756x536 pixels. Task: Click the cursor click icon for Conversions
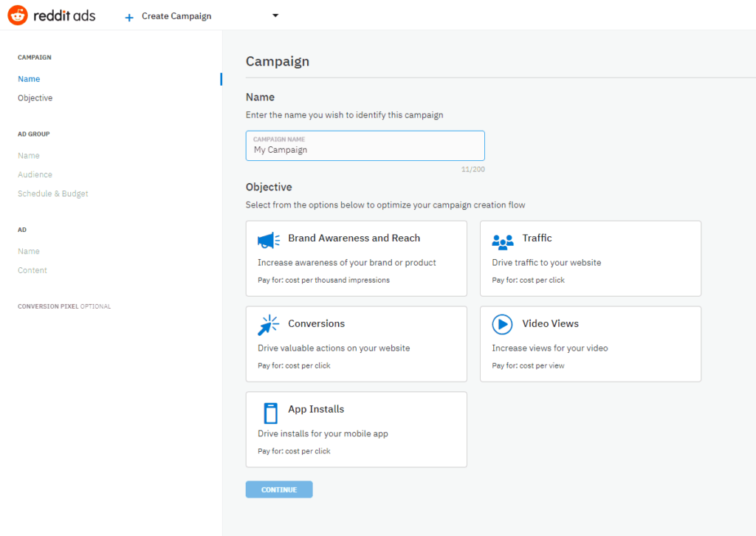click(268, 326)
